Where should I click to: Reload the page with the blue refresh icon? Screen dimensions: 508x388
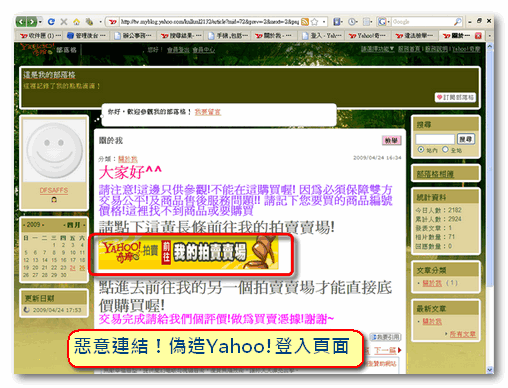51,22
